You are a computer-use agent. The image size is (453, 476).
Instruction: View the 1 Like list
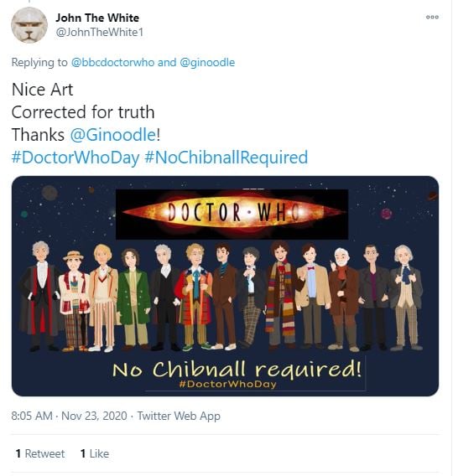click(x=95, y=453)
